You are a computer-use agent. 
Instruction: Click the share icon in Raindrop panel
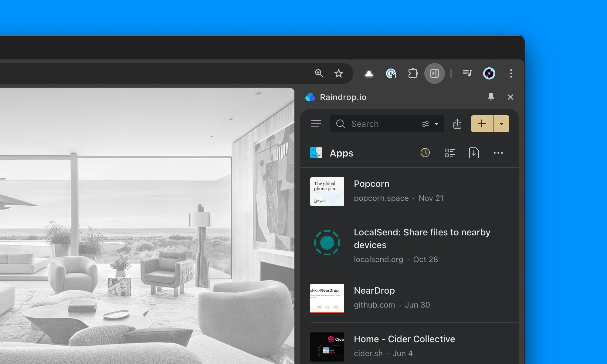pyautogui.click(x=457, y=124)
